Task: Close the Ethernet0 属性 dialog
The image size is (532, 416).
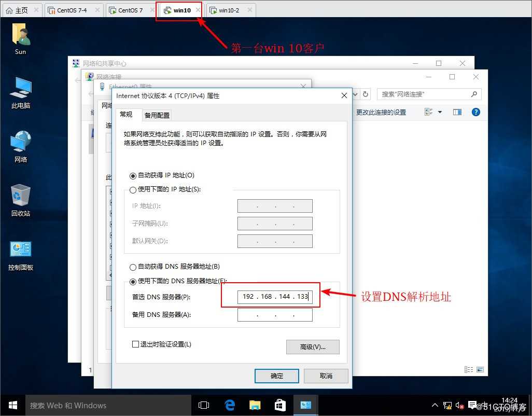Action: (303, 86)
